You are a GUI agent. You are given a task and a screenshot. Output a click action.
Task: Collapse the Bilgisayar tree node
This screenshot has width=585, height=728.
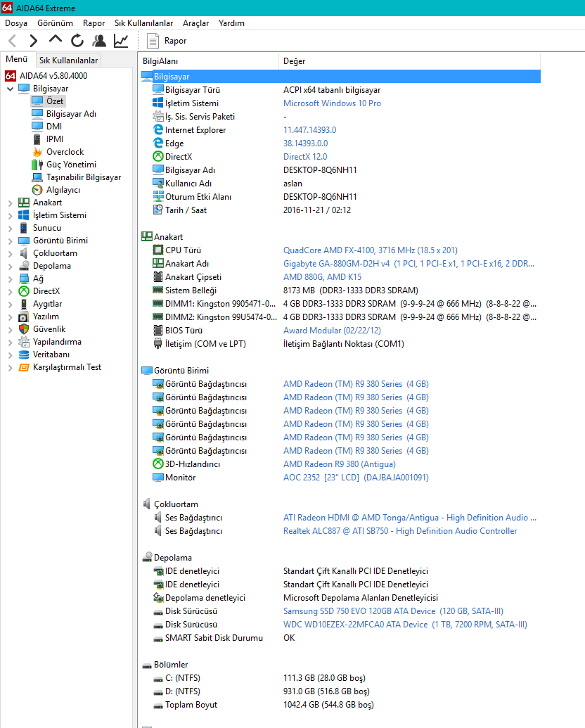(x=11, y=89)
